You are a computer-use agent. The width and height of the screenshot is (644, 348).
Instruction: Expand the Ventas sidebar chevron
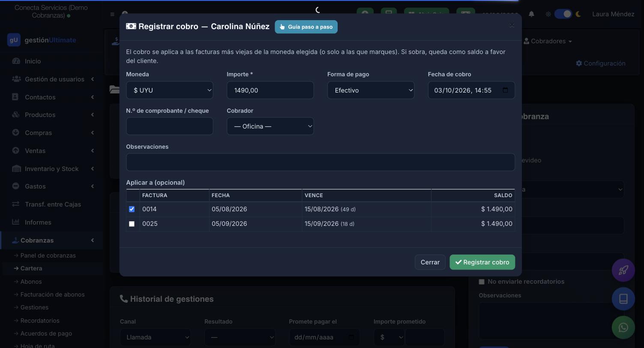pyautogui.click(x=92, y=151)
